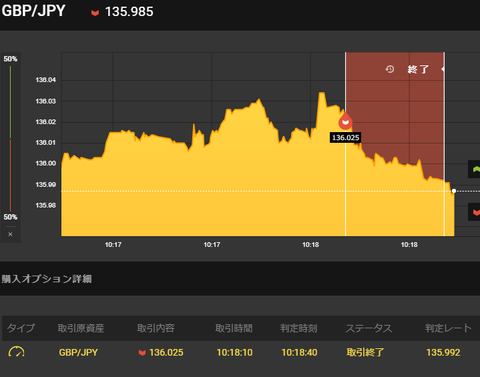This screenshot has width=480, height=377.
Task: Click the green up-arrow High button
Action: [x=476, y=169]
